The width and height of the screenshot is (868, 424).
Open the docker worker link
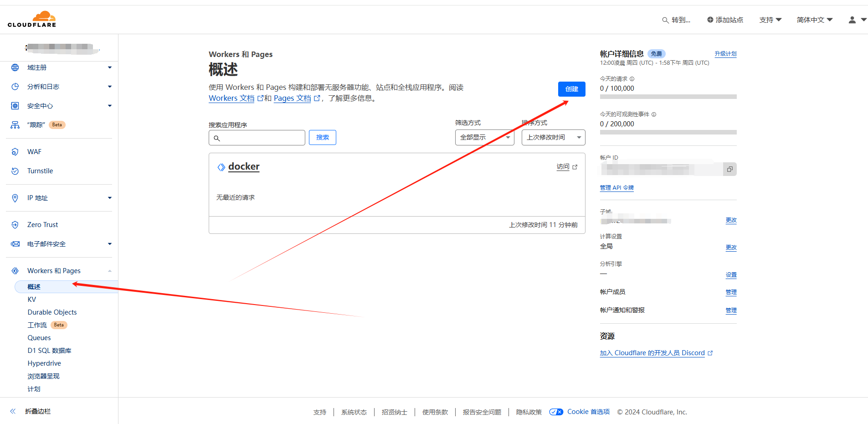(244, 167)
